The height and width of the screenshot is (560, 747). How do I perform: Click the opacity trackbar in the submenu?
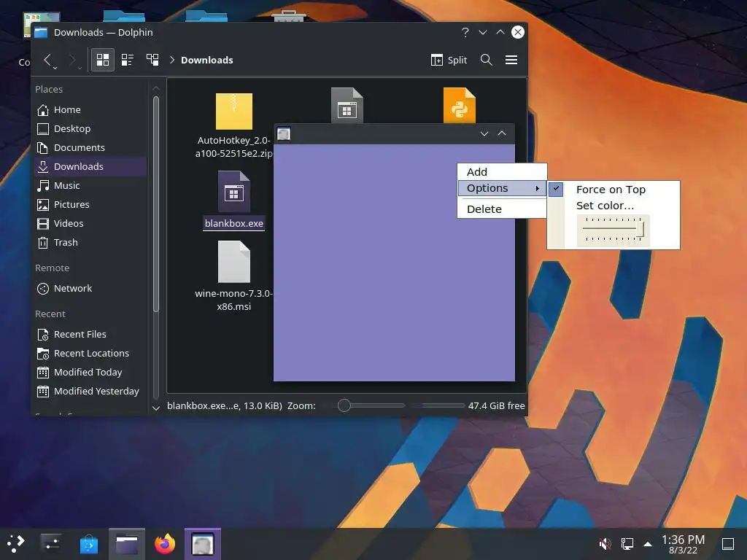613,230
